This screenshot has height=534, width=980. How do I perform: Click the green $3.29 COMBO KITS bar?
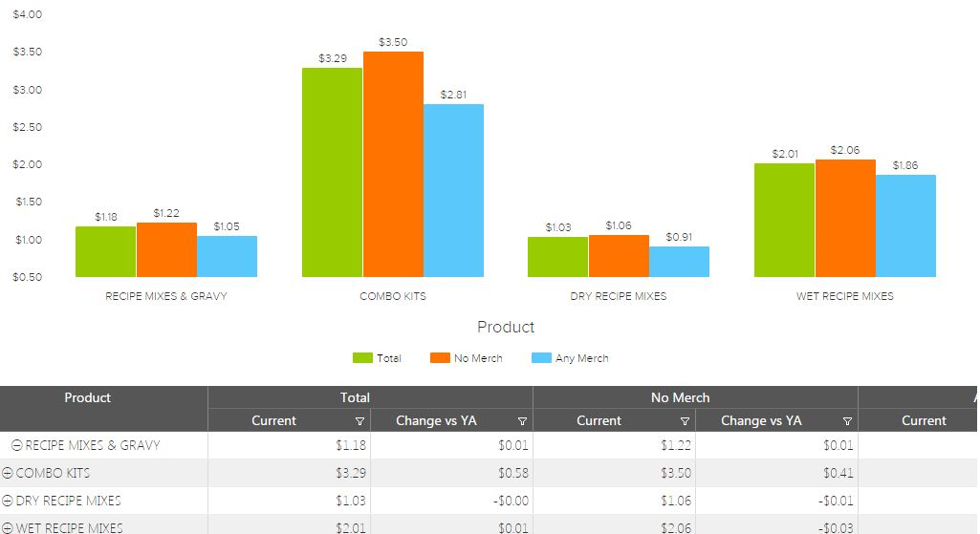332,172
